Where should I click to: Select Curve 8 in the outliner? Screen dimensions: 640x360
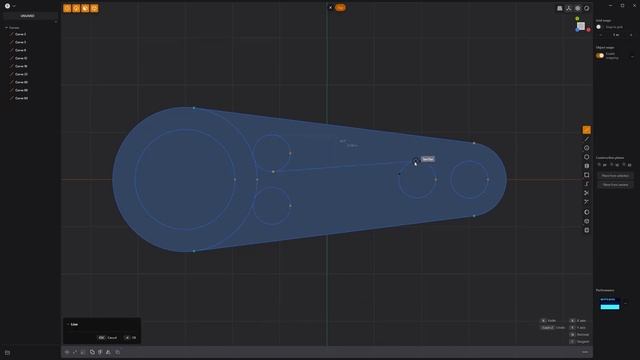tap(20, 50)
